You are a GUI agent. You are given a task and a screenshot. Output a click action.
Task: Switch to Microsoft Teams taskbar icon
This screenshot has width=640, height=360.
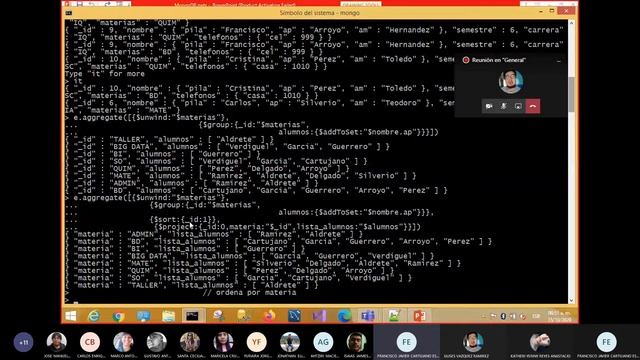(x=368, y=316)
